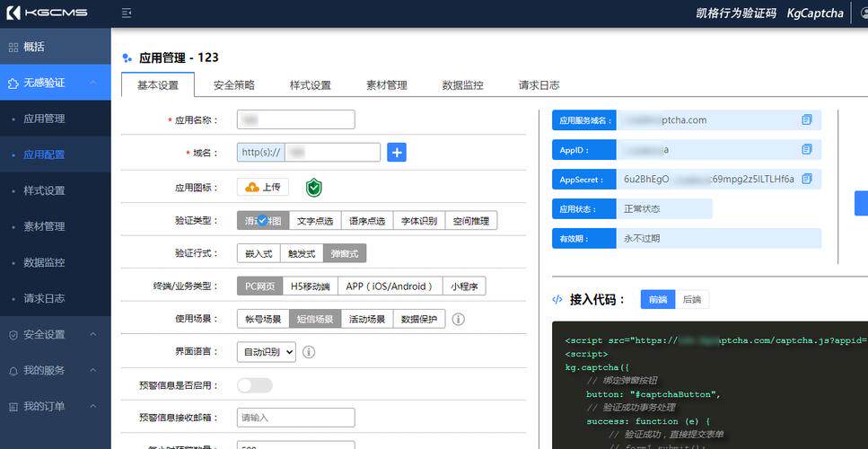Switch to the 基本设置 tab
Image resolution: width=868 pixels, height=449 pixels.
click(x=158, y=85)
